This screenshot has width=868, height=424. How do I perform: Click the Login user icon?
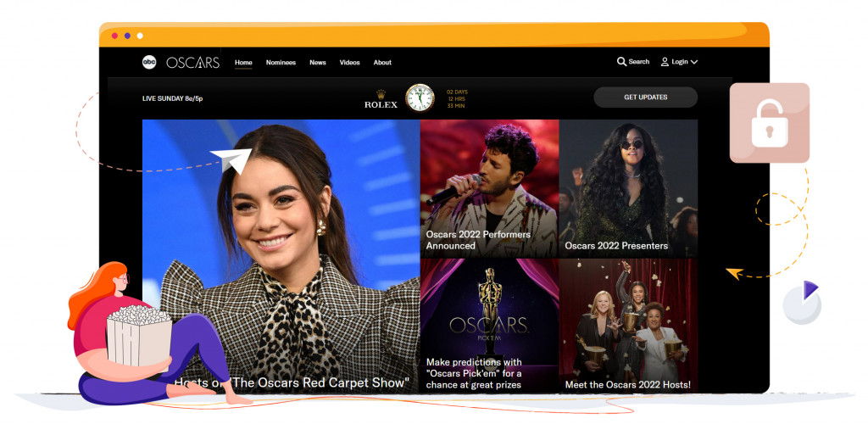[665, 62]
